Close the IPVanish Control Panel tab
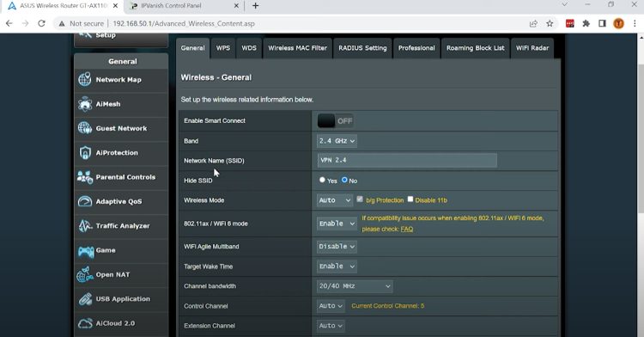The height and width of the screenshot is (337, 644). pyautogui.click(x=236, y=6)
